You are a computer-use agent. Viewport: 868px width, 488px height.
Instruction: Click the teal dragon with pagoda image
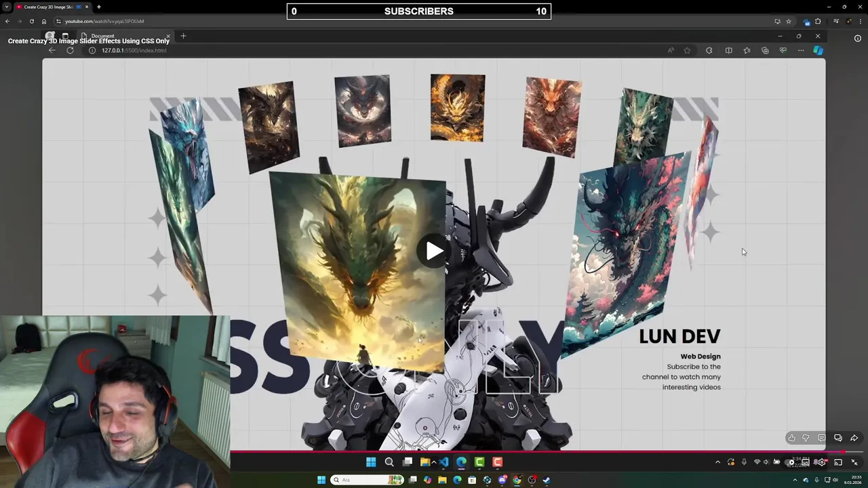tap(627, 254)
